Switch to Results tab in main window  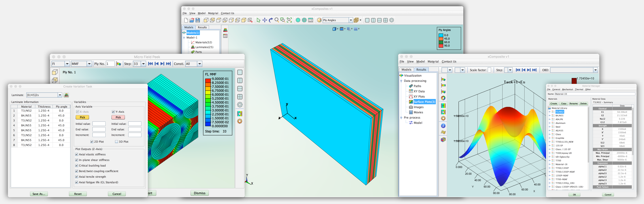[202, 27]
